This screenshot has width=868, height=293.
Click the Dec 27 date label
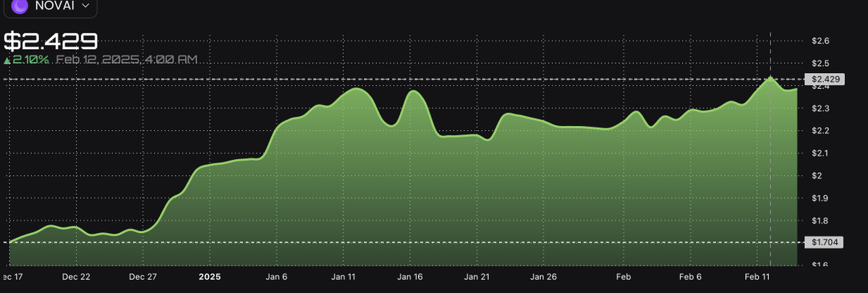coord(143,276)
